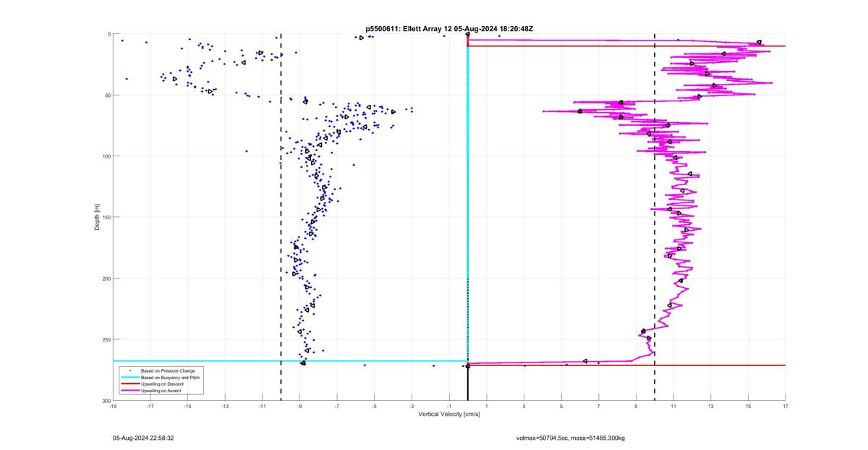Click the y-axis tick label '200'
The width and height of the screenshot is (868, 450).
coord(106,279)
